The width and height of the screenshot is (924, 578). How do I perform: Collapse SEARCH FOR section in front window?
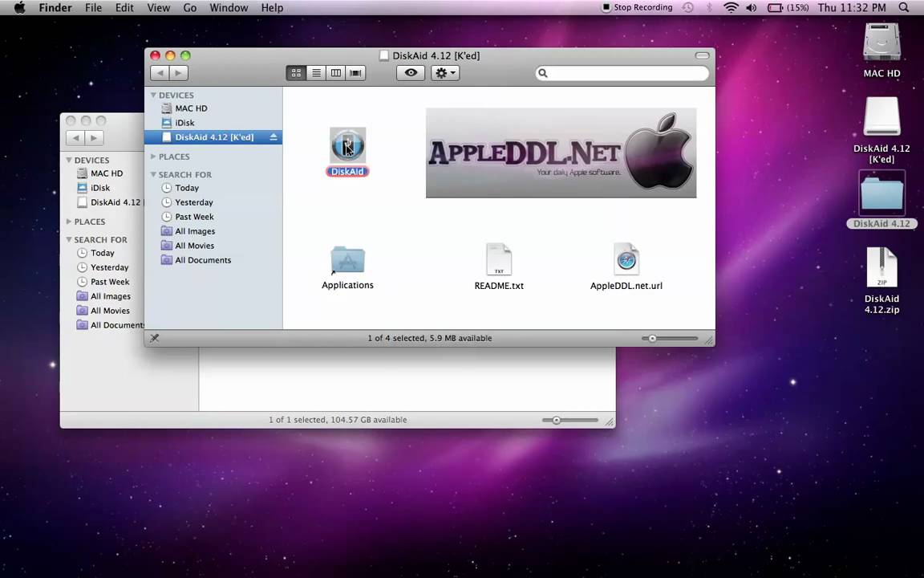tap(153, 174)
